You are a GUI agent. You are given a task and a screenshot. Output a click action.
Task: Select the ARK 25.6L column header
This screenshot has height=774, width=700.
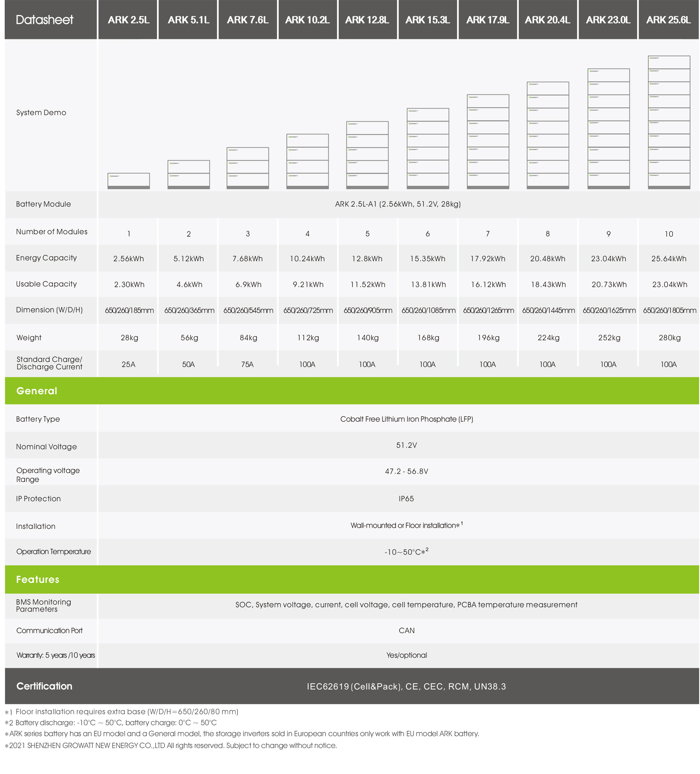coord(668,20)
